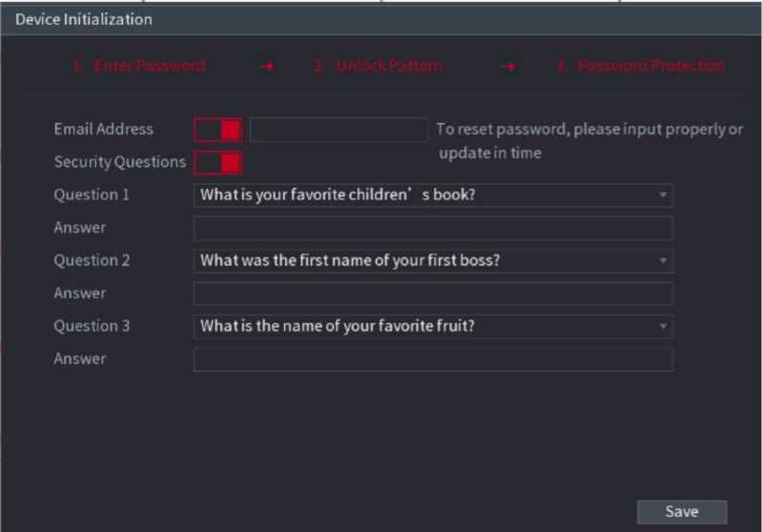The width and height of the screenshot is (762, 532).
Task: Go to step 1 Enter Password
Action: point(139,67)
